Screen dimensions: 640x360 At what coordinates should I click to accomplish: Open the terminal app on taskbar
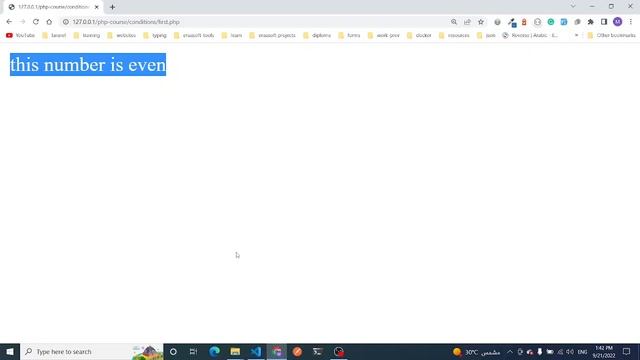[318, 351]
